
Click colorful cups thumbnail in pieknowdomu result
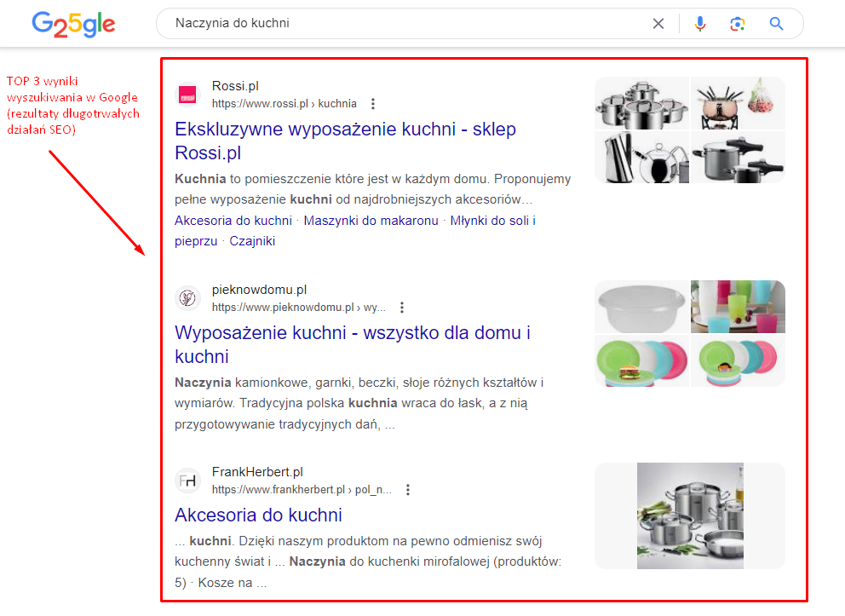click(x=738, y=307)
